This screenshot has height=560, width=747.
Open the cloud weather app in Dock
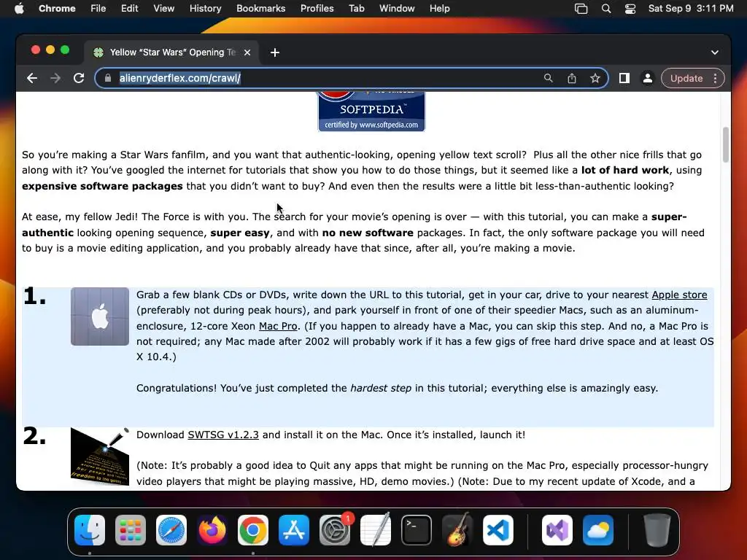click(x=598, y=530)
